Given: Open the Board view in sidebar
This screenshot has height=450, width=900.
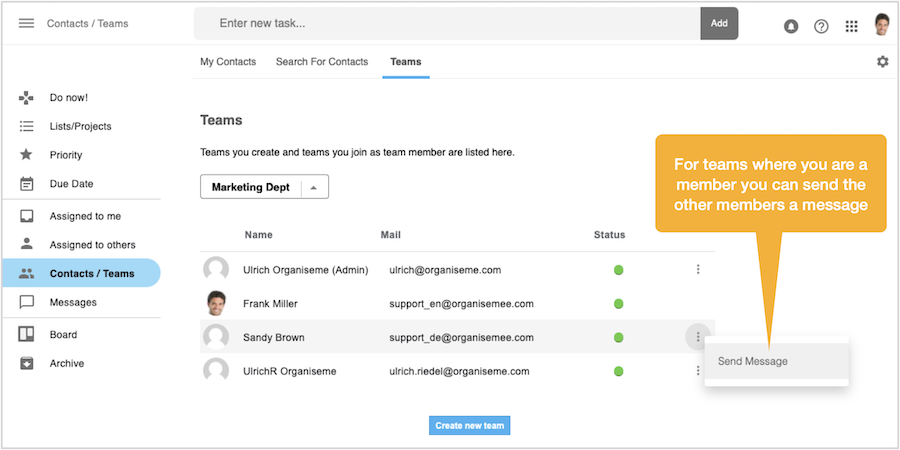Looking at the screenshot, I should click(x=63, y=335).
